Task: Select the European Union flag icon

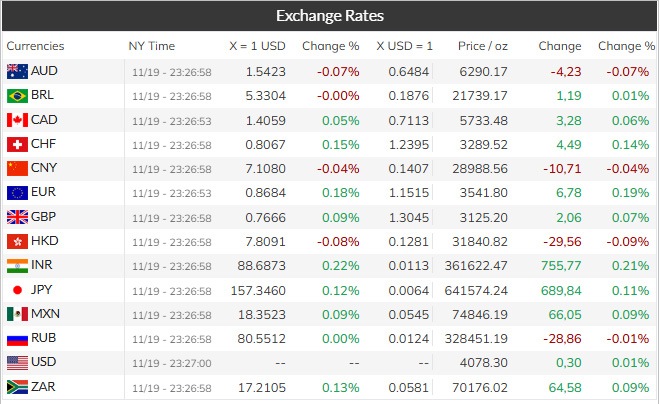Action: (x=17, y=193)
